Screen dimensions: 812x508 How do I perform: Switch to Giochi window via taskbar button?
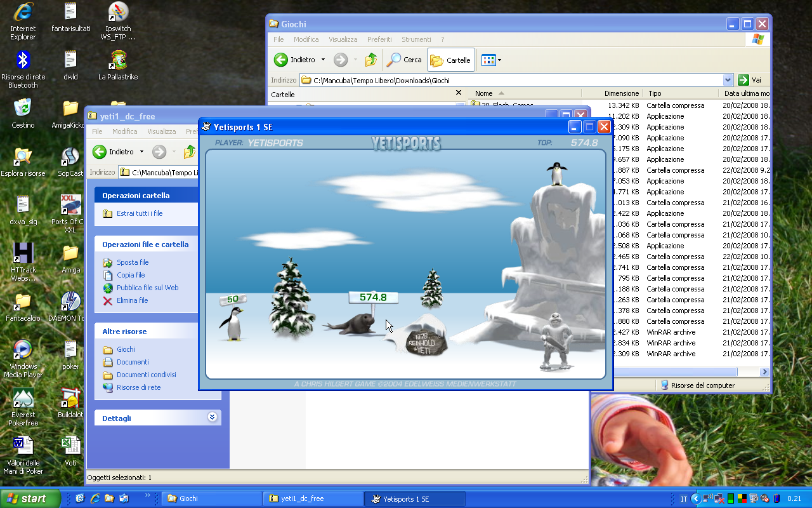(x=212, y=498)
